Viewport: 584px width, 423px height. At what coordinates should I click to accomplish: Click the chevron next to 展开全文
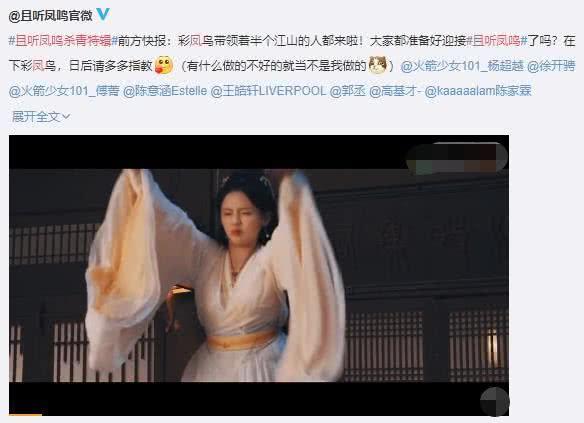coord(66,117)
